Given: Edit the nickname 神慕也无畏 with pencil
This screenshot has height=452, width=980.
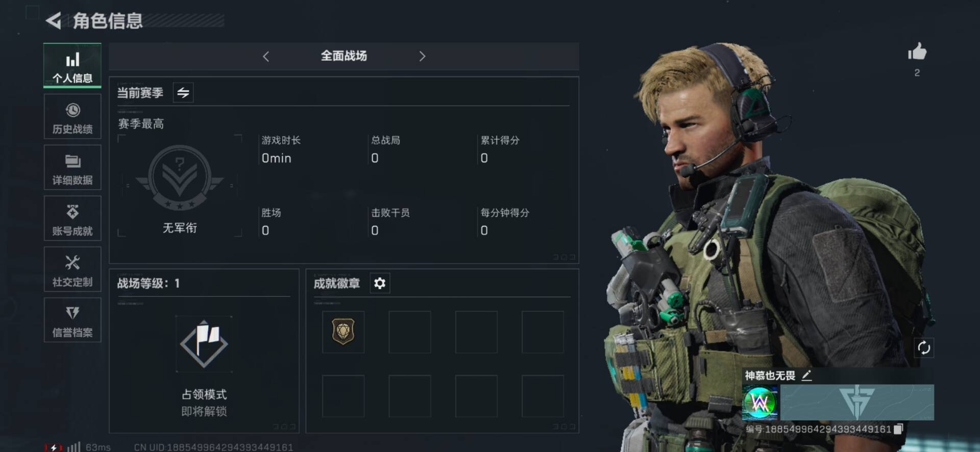Looking at the screenshot, I should (806, 376).
